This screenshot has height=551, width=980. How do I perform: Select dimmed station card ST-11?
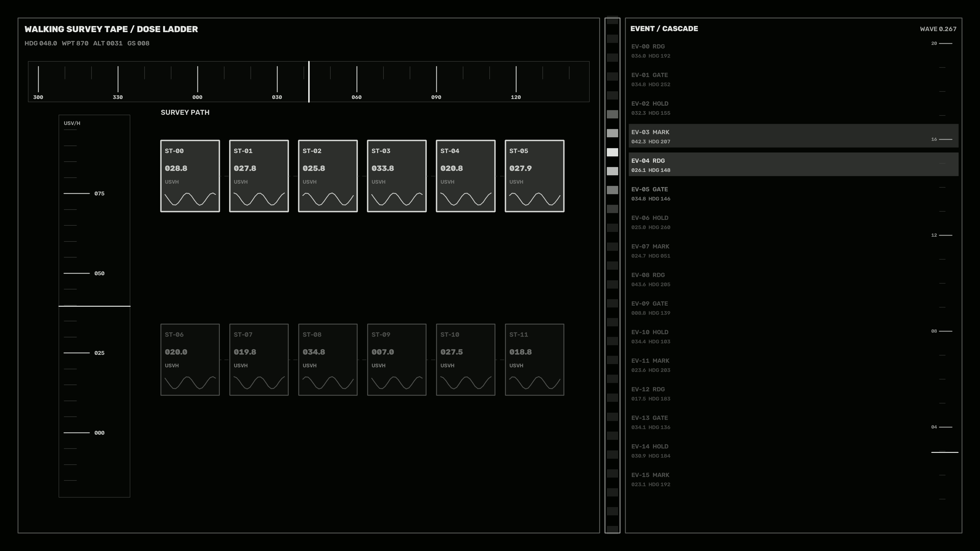pyautogui.click(x=534, y=360)
